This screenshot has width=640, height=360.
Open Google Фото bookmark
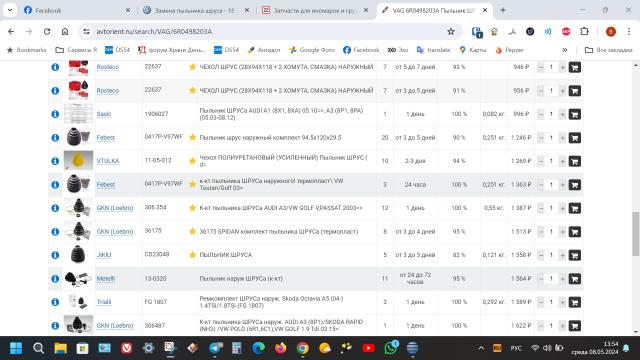click(x=312, y=50)
